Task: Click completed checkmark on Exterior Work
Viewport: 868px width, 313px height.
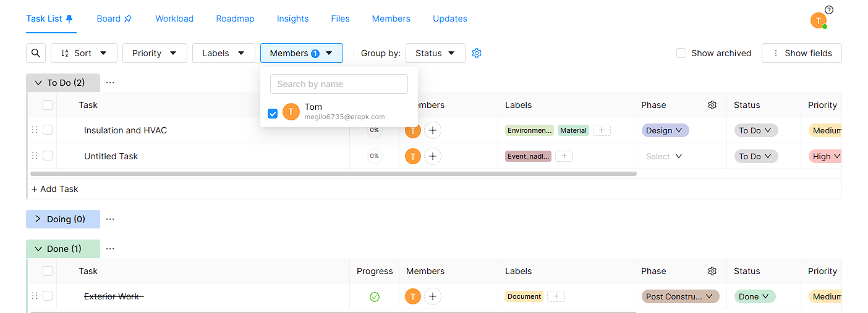Action: pyautogui.click(x=374, y=297)
